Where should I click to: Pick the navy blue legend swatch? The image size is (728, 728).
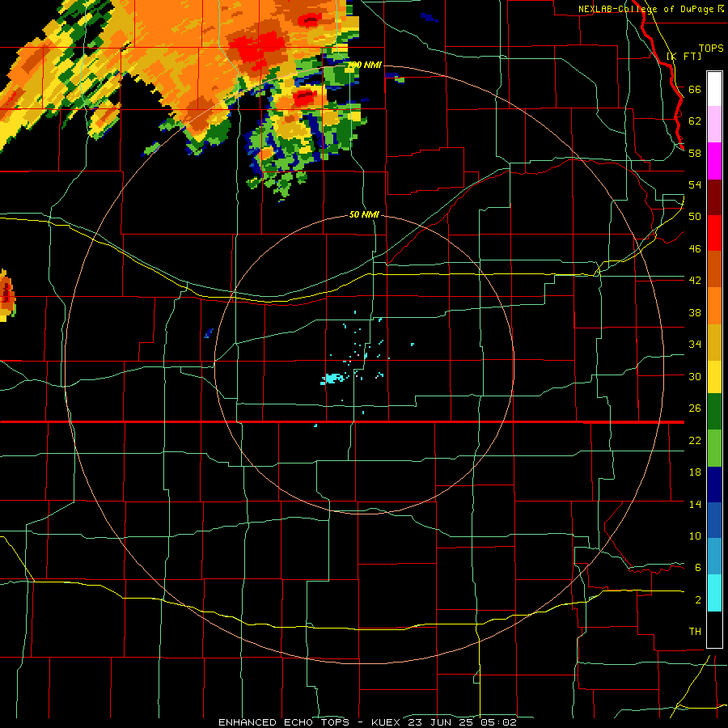click(x=714, y=485)
